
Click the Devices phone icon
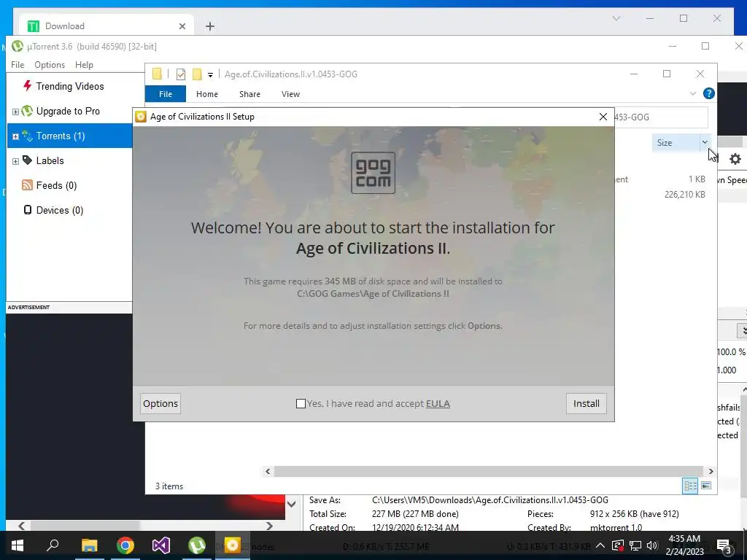(28, 209)
